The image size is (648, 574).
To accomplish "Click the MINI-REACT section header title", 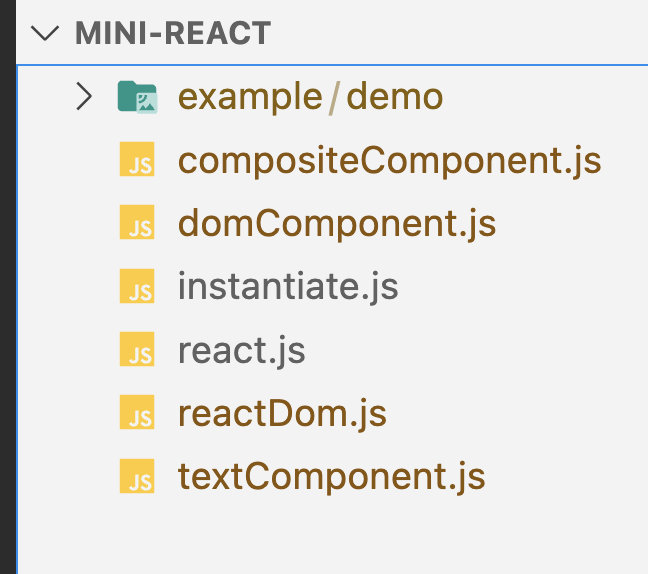I will [173, 33].
